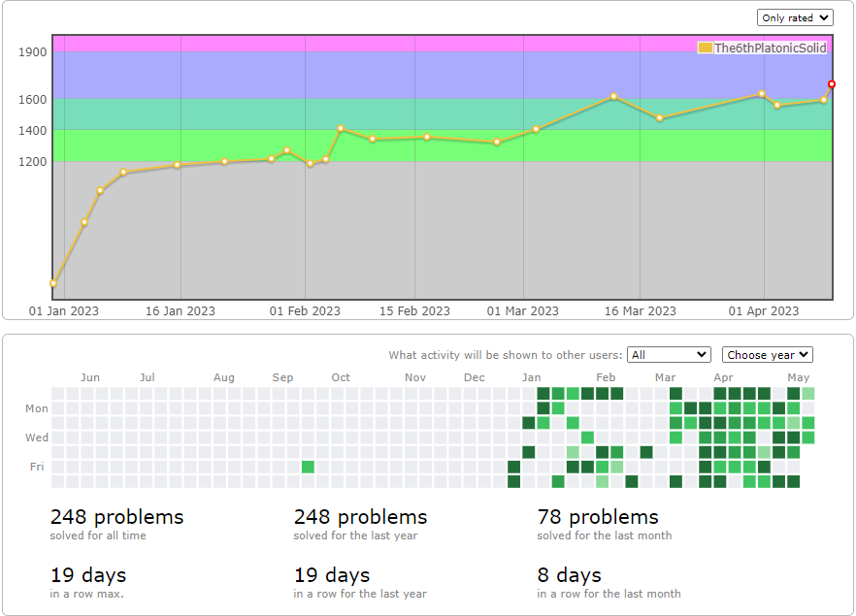Click the yellow The6thPlatonicSolid legend swatch

[x=705, y=48]
